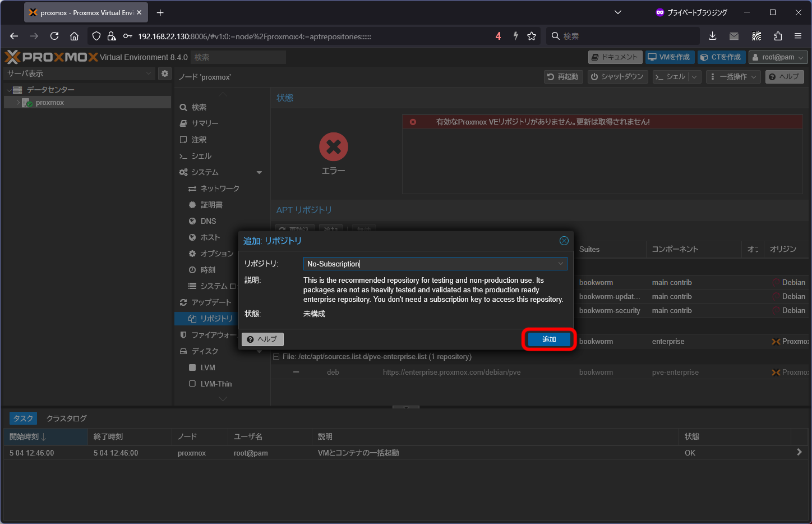Open the root@pam user menu
The width and height of the screenshot is (812, 524).
click(x=778, y=57)
